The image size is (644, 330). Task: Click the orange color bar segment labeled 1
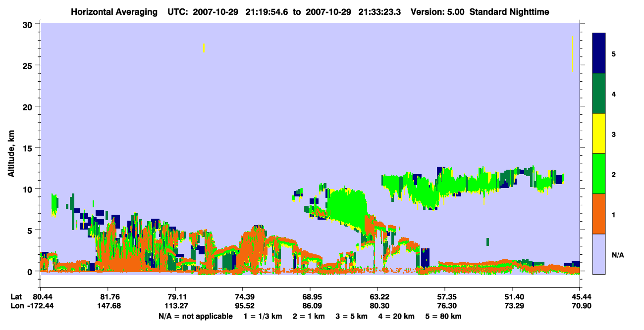tap(599, 214)
